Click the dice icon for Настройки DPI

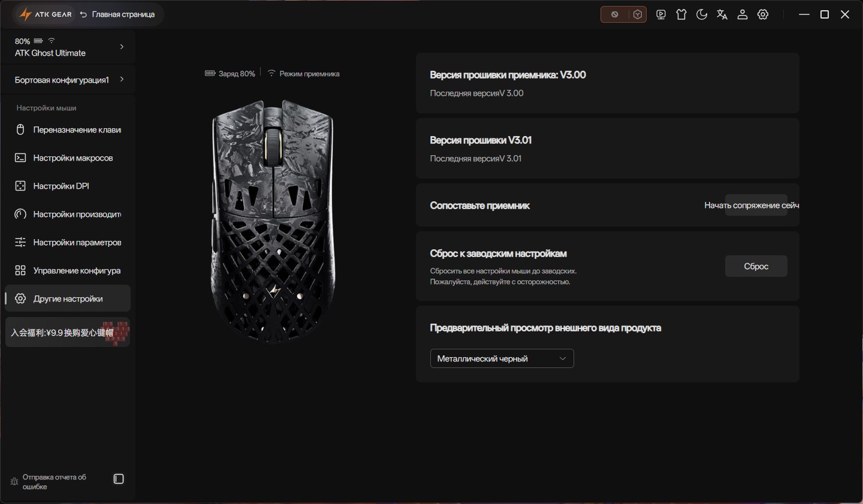(x=20, y=186)
